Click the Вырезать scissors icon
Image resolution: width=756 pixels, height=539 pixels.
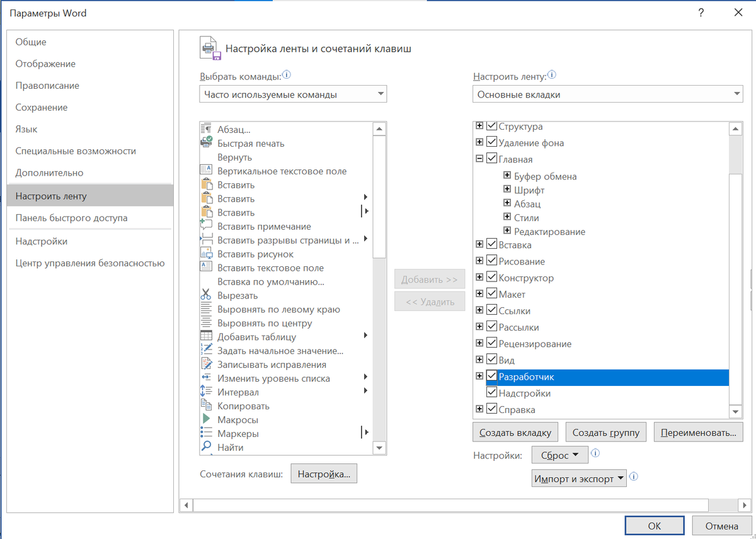pyautogui.click(x=206, y=295)
